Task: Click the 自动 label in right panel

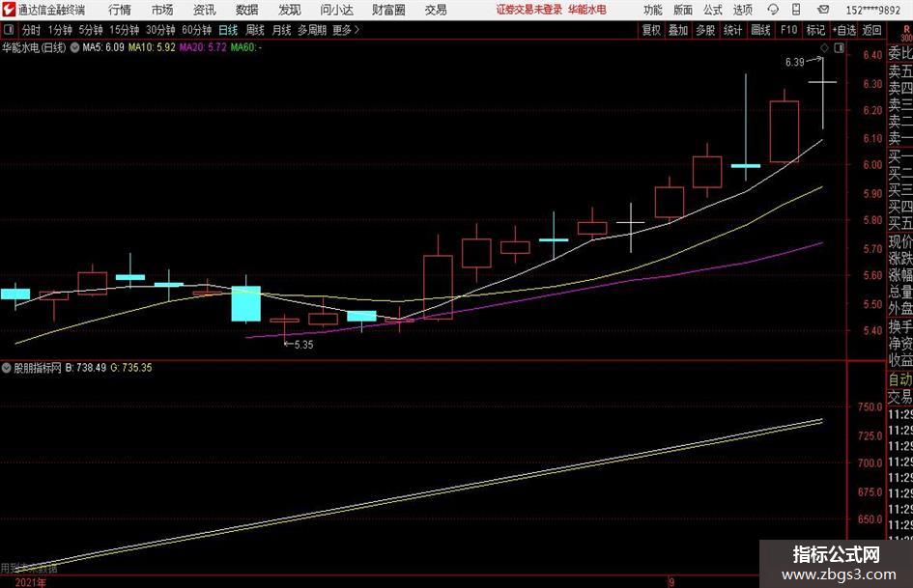Action: [900, 379]
